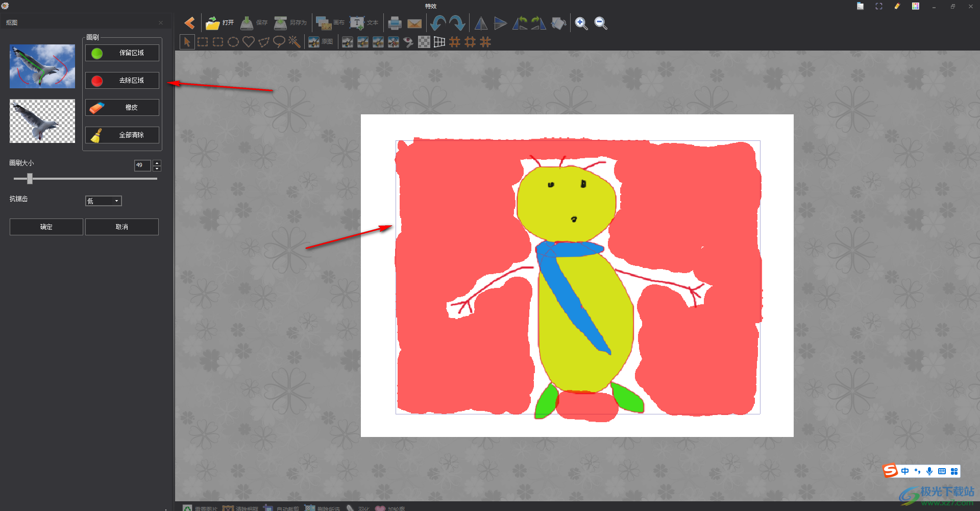Select the polygon selection tool

264,42
